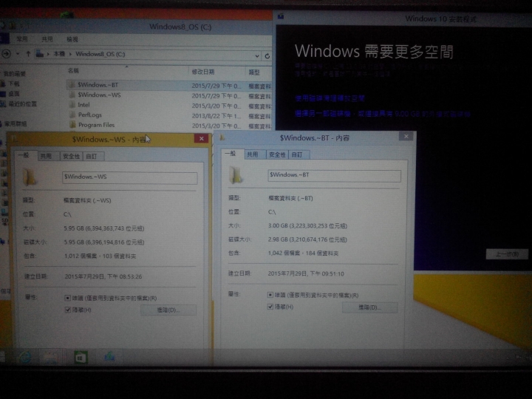Open the 共用 ribbon tab in Explorer

(47, 39)
